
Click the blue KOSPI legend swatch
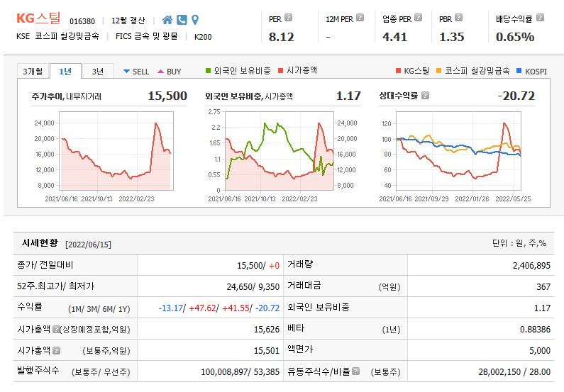pyautogui.click(x=519, y=70)
